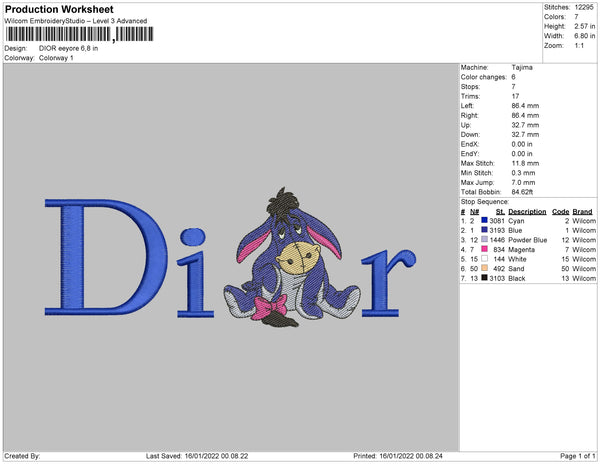This screenshot has height=464, width=600.
Task: Click the 'Magenta' description text
Action: coord(522,249)
